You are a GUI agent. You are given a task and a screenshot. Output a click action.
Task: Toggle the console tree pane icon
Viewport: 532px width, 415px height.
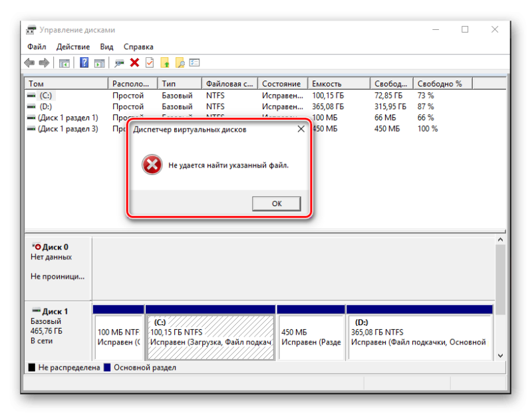(x=64, y=63)
